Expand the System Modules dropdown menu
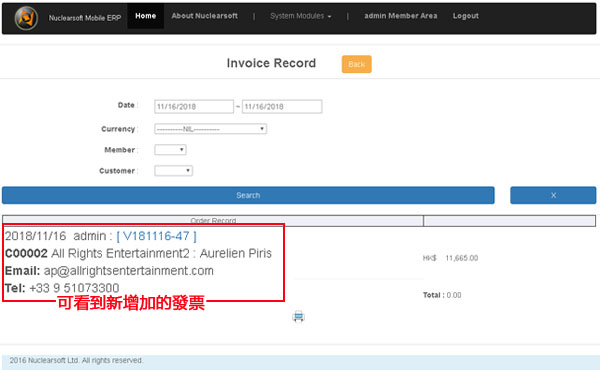Viewport: 600px width, 370px height. click(301, 16)
